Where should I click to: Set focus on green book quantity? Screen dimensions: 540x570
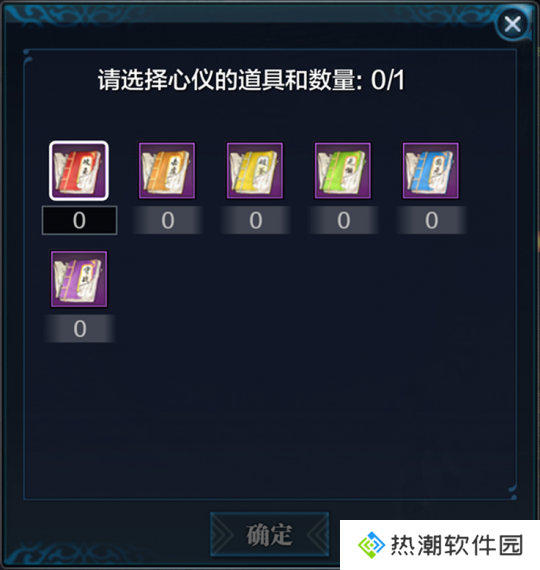(x=344, y=220)
